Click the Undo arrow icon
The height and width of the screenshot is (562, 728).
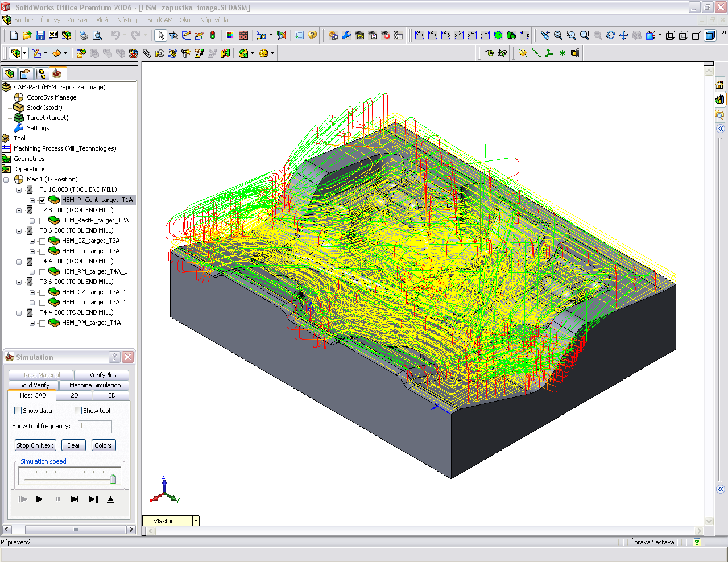click(x=115, y=35)
